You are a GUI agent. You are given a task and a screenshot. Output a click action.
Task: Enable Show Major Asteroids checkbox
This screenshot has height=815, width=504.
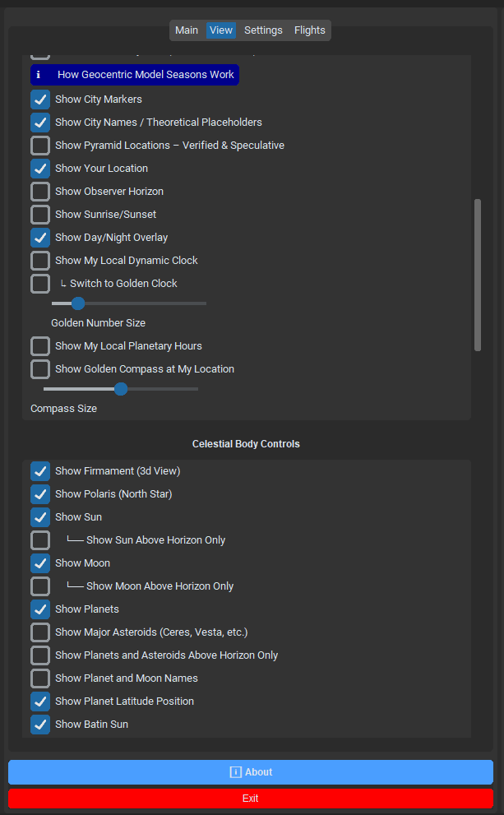coord(40,632)
